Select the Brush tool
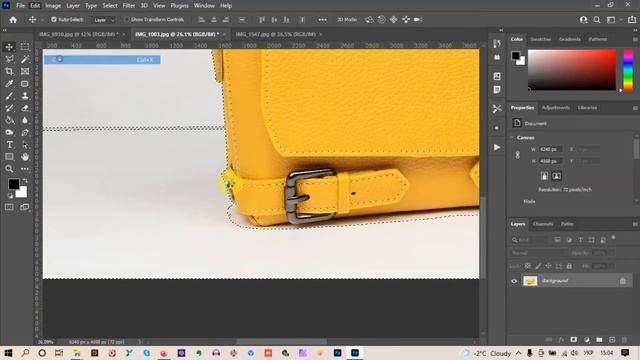 pyautogui.click(x=9, y=96)
